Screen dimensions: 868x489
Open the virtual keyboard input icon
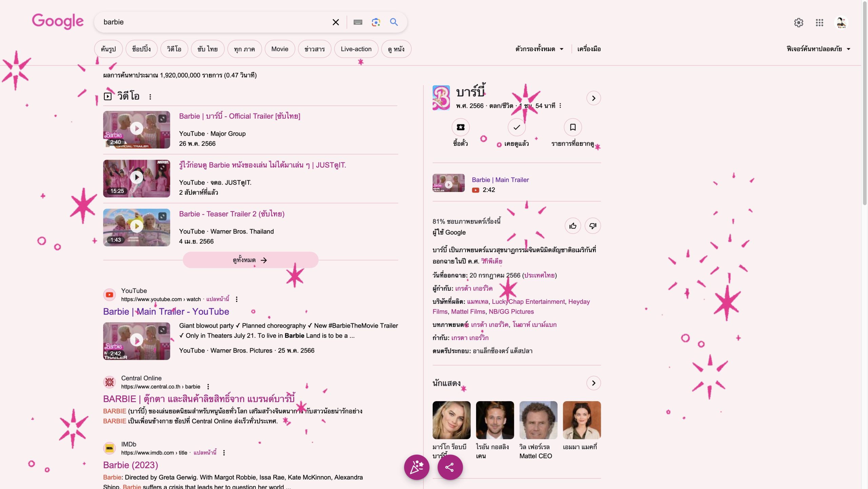pos(358,22)
